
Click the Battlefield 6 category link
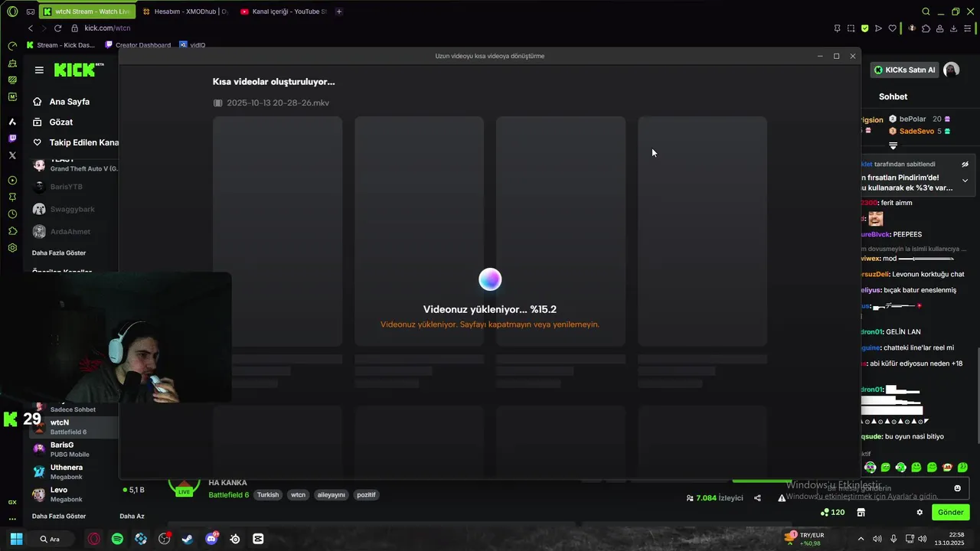228,495
